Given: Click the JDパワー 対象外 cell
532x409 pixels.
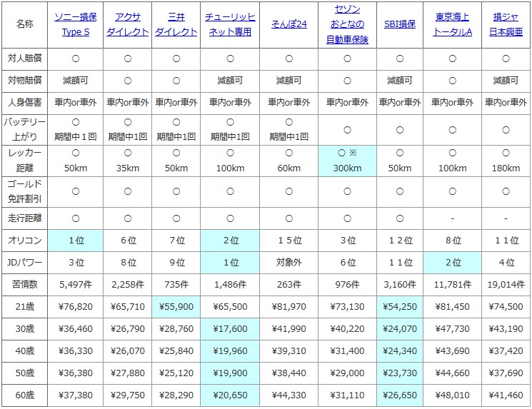Looking at the screenshot, I should (289, 263).
